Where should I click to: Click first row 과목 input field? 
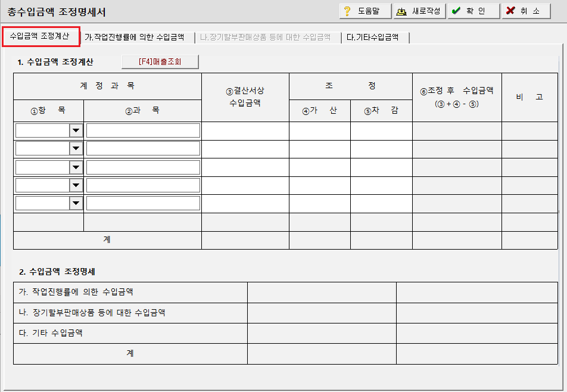click(x=143, y=130)
